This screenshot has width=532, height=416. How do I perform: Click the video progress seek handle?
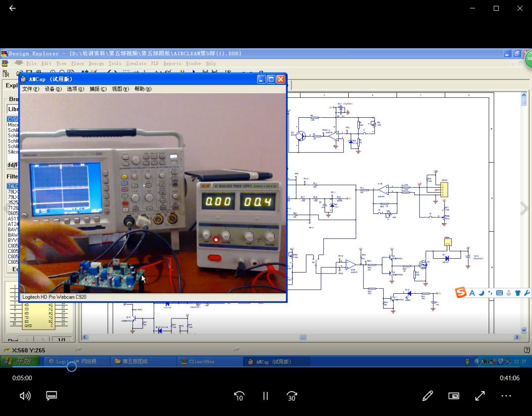[71, 366]
